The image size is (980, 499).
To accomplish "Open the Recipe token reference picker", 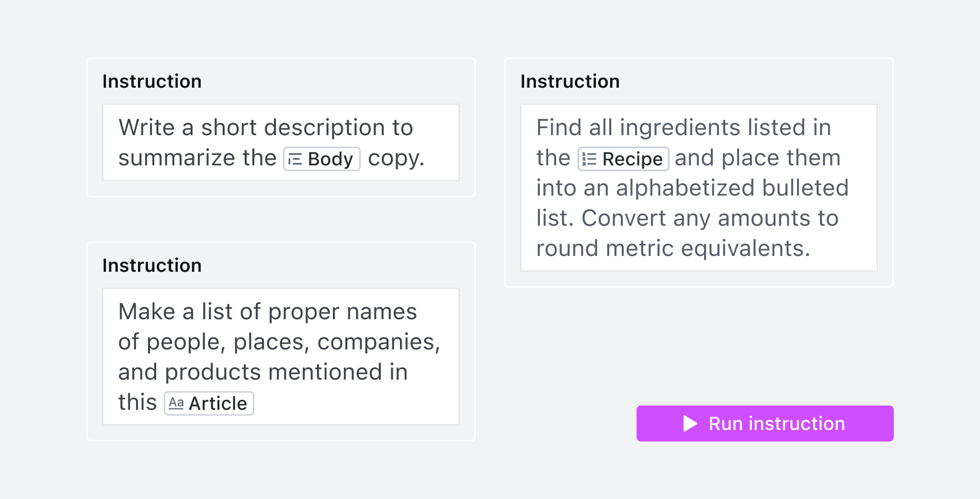I will (623, 158).
